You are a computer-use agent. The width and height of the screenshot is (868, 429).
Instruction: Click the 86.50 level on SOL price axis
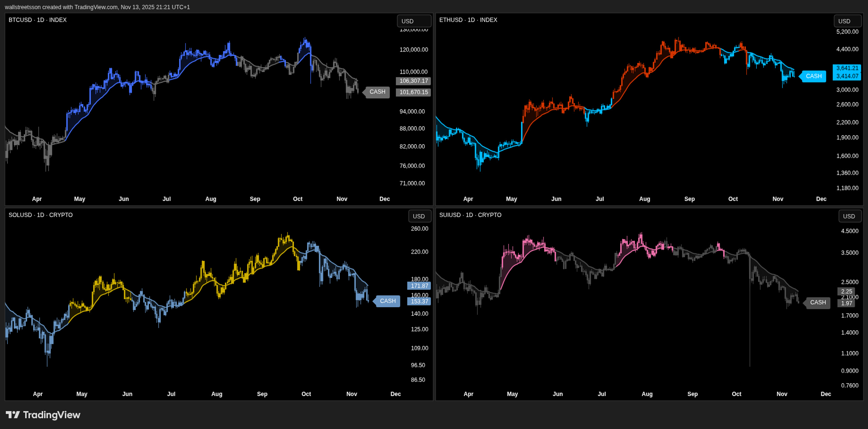point(418,380)
